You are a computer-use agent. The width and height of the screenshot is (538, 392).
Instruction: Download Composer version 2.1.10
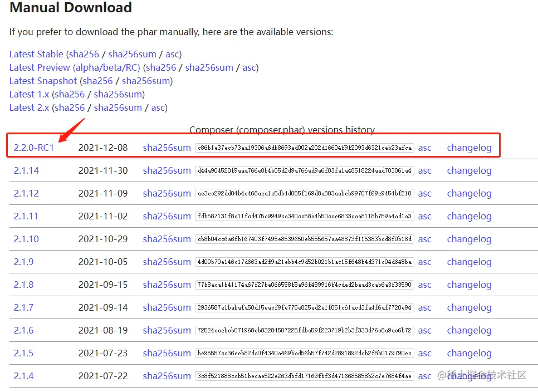[26, 239]
